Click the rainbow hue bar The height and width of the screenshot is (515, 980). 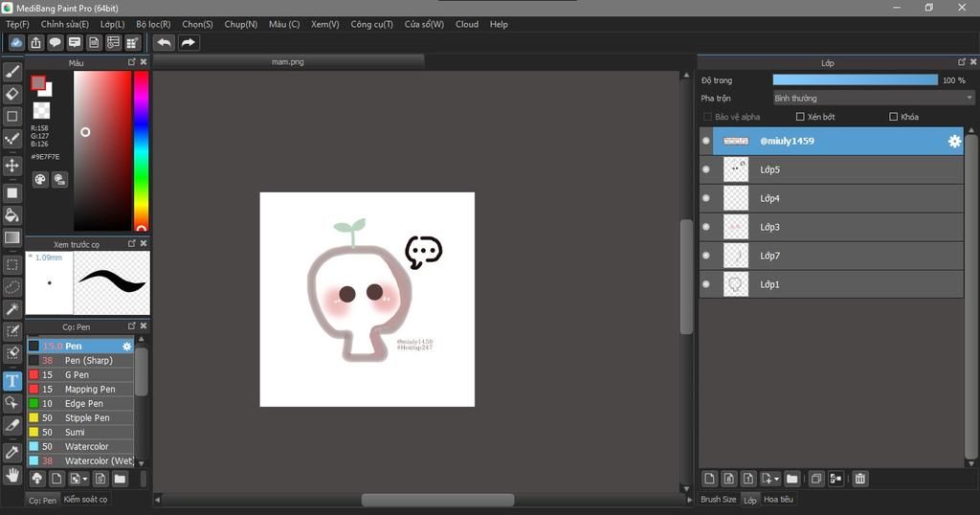[x=142, y=150]
